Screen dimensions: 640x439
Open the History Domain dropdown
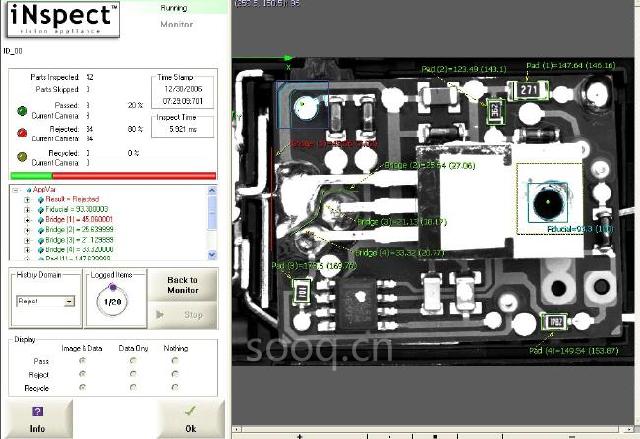coord(69,301)
